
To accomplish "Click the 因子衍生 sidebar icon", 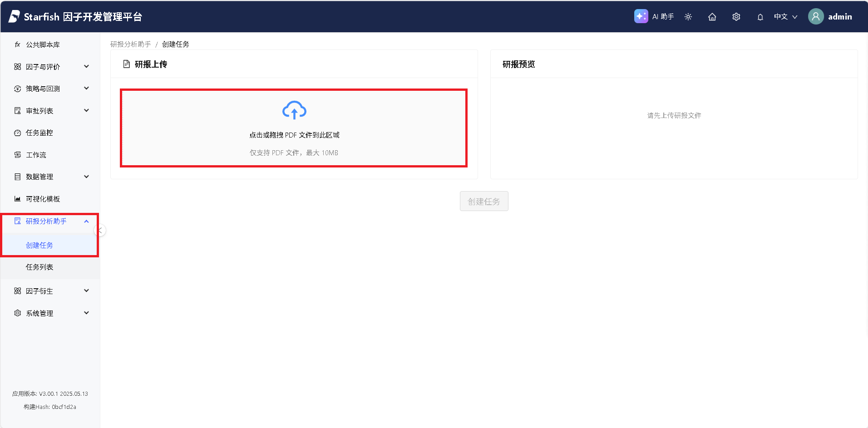I will pyautogui.click(x=17, y=291).
